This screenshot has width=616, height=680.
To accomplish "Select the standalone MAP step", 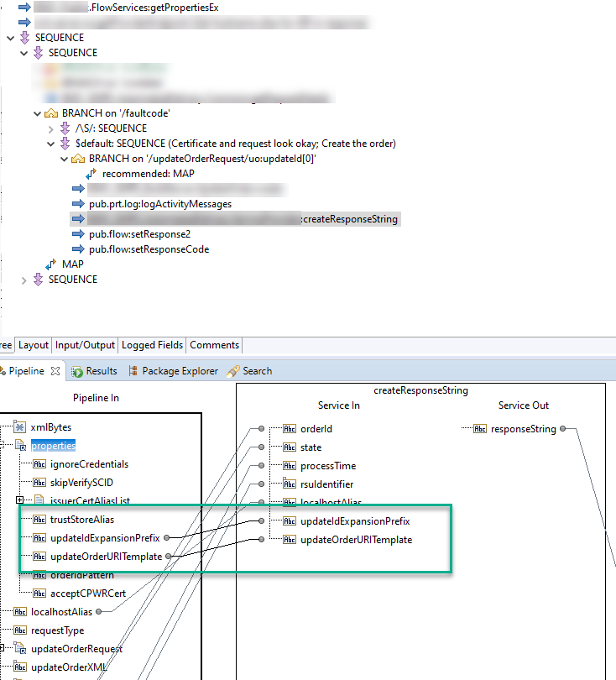I will [x=73, y=264].
